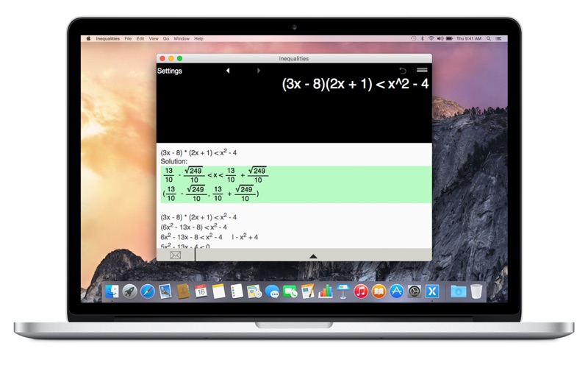Open Spotlight search in menu bar
588x368 pixels.
(489, 38)
